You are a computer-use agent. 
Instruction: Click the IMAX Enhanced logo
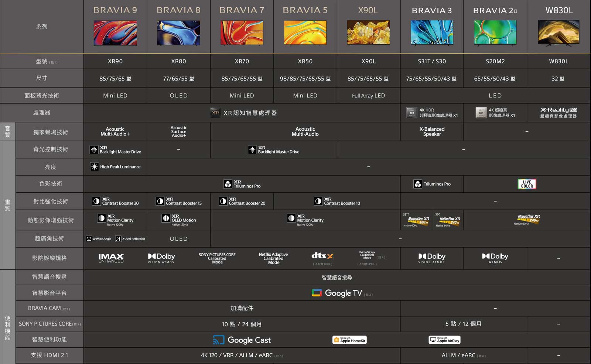coord(111,258)
